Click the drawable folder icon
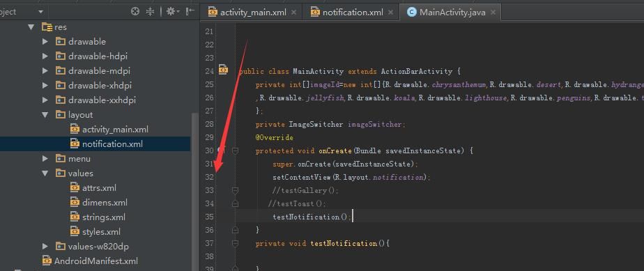The image size is (644, 271). (x=61, y=42)
